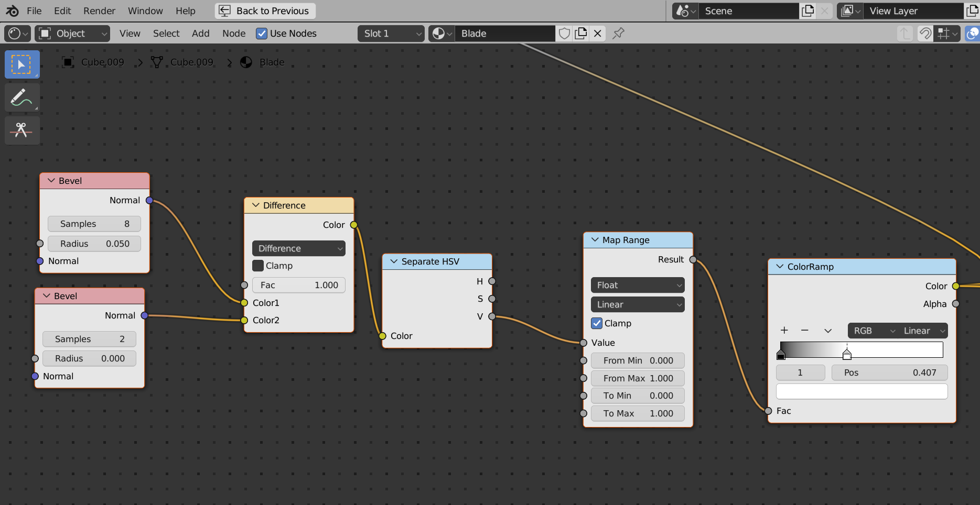This screenshot has height=505, width=980.
Task: Click the Blender logo icon
Action: [x=12, y=11]
